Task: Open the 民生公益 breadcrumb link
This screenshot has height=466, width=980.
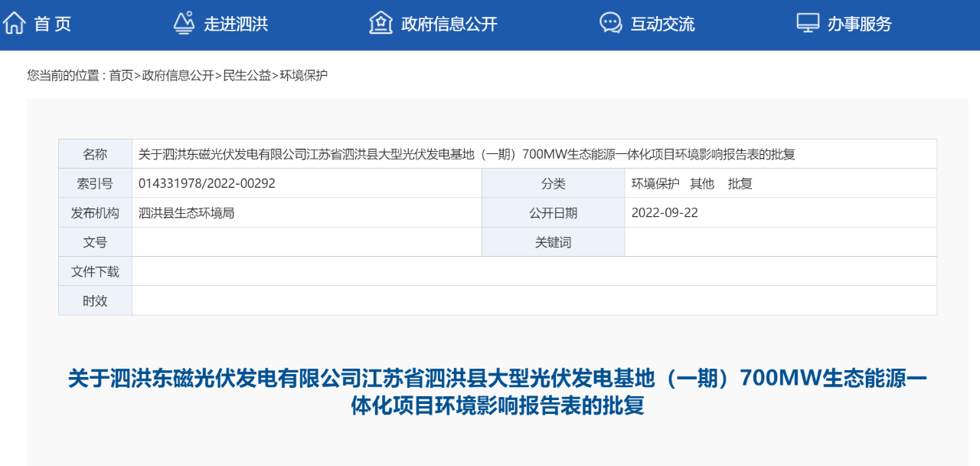Action: pyautogui.click(x=247, y=75)
